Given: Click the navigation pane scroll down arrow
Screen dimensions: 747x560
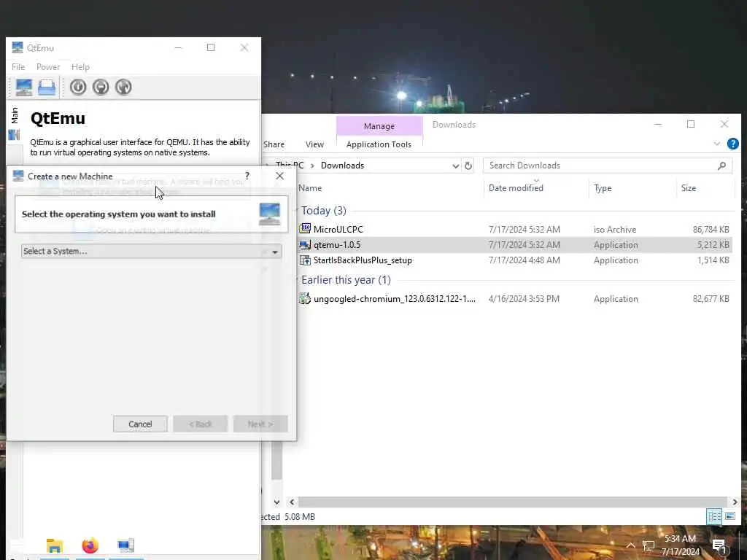Looking at the screenshot, I should tap(276, 502).
